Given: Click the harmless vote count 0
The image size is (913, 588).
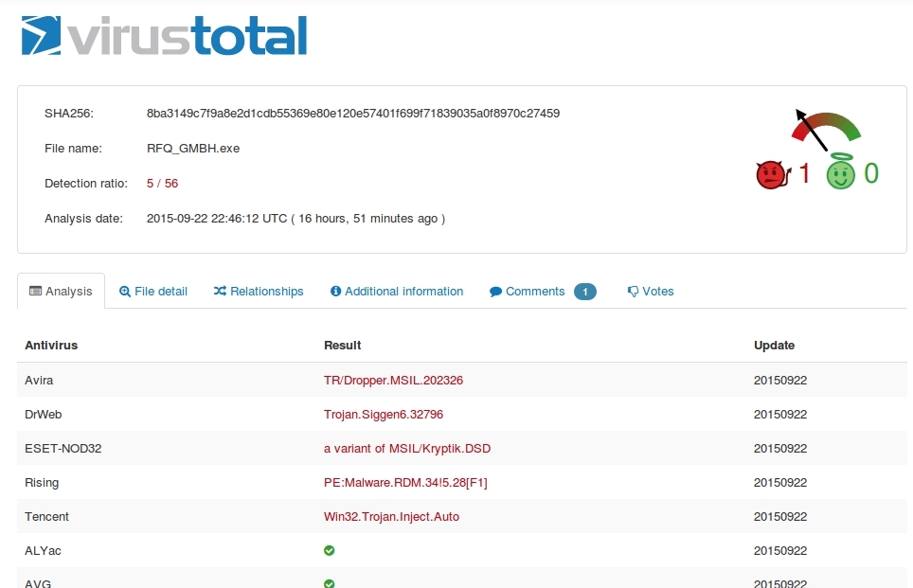Looking at the screenshot, I should tap(871, 173).
